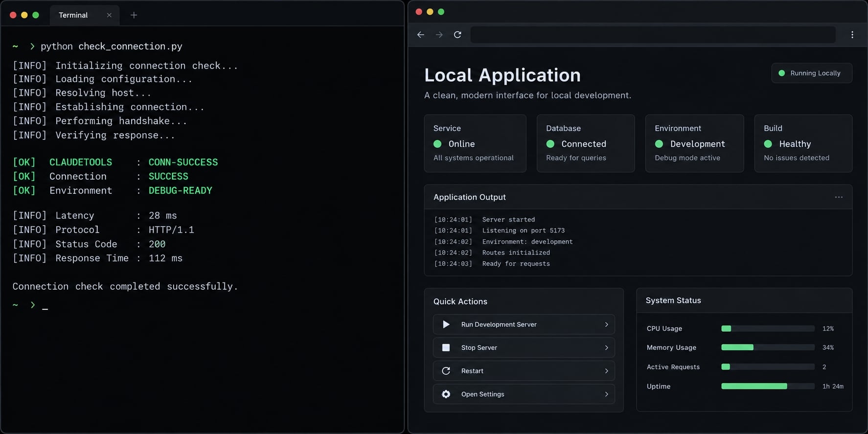Image resolution: width=868 pixels, height=434 pixels.
Task: Click the chevron on Open Settings row
Action: coord(606,394)
